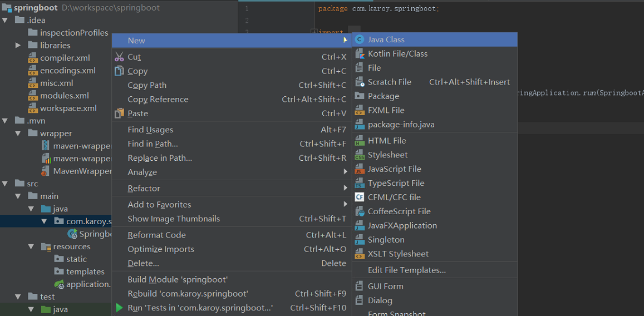Image resolution: width=644 pixels, height=316 pixels.
Task: Choose Optimize Imports entry
Action: click(232, 249)
